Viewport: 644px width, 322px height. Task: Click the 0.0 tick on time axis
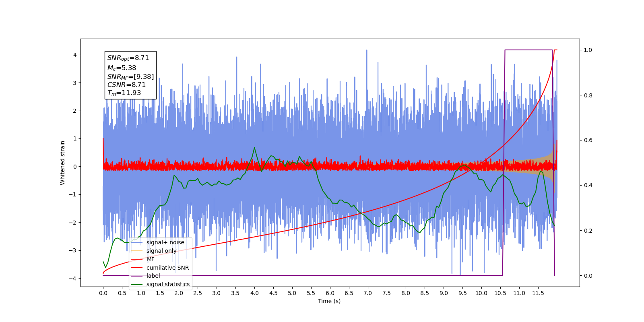coord(103,293)
